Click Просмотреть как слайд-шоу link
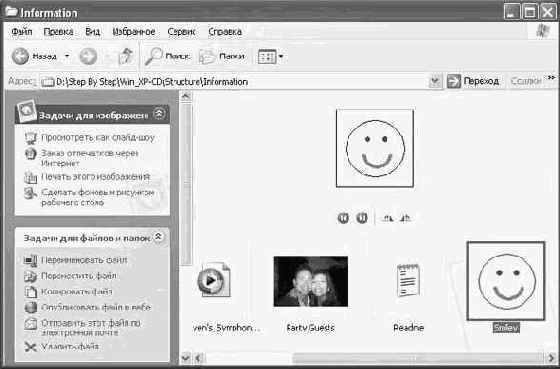The image size is (560, 369). tap(98, 138)
